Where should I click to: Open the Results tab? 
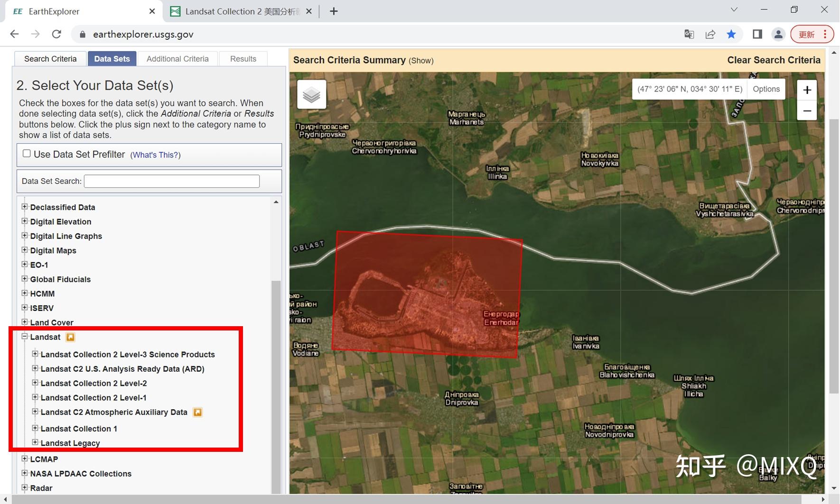tap(243, 59)
